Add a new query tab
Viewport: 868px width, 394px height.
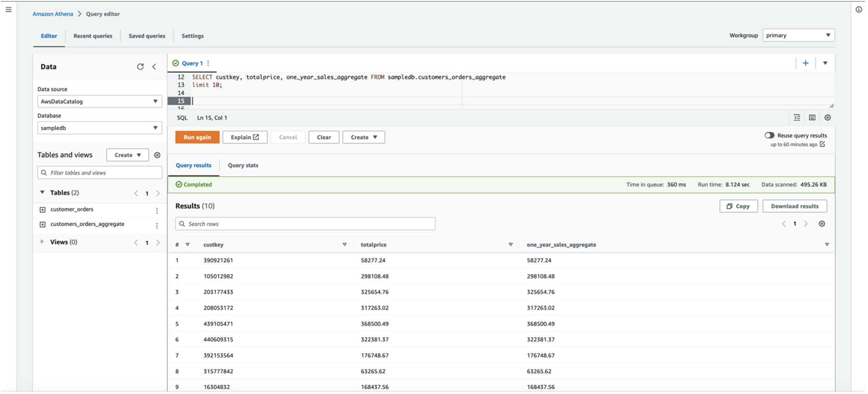[x=805, y=63]
